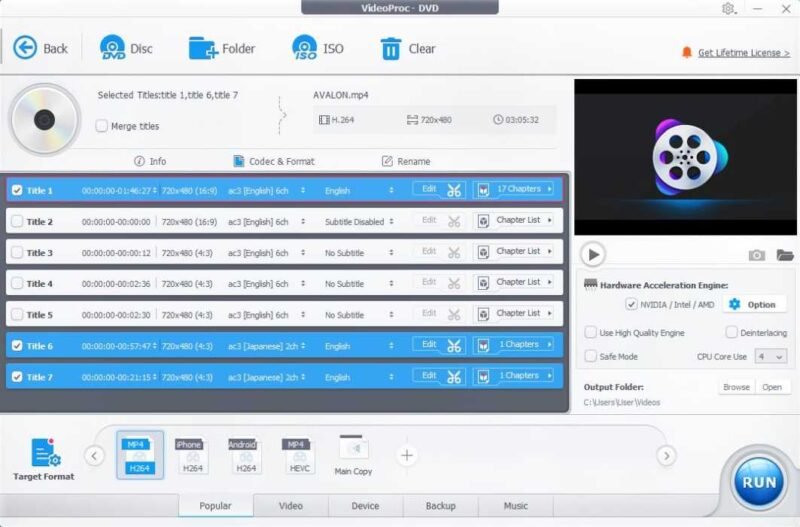Viewport: 800px width, 527px height.
Task: Enable the Deinterlacing checkbox
Action: (x=731, y=333)
